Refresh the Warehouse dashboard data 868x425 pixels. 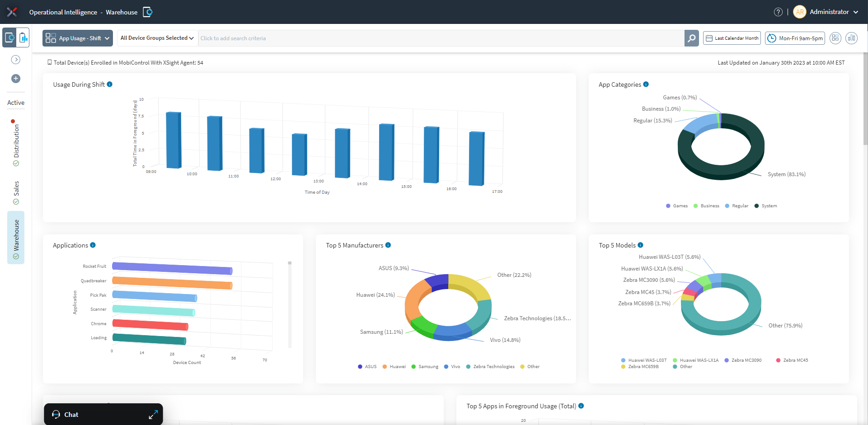tap(147, 12)
